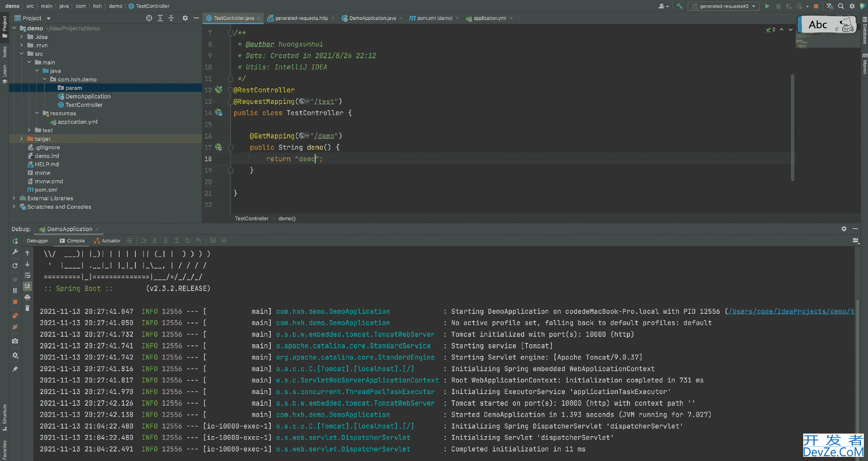Switch to pom.xml (demo) tab
Screen dimensions: 868x461
click(434, 18)
